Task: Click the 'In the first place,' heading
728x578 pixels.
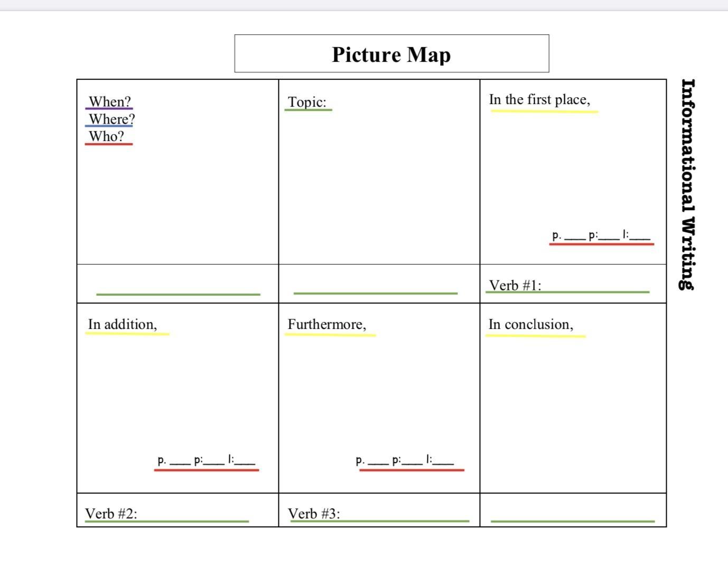Action: [539, 100]
